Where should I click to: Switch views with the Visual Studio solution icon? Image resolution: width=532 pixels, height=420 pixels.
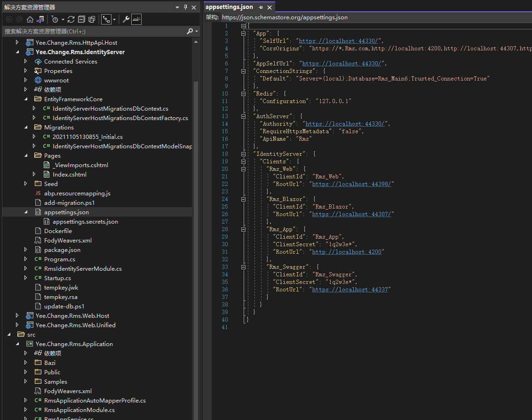40,19
